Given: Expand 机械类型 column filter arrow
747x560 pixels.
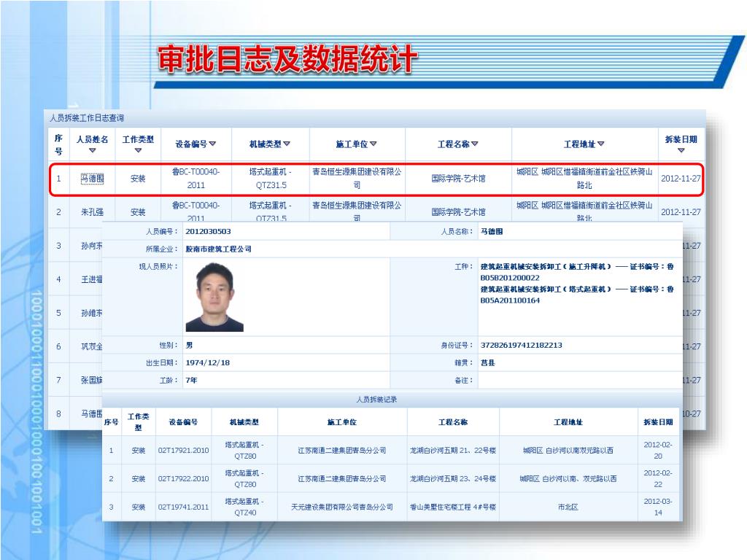Looking at the screenshot, I should [286, 144].
